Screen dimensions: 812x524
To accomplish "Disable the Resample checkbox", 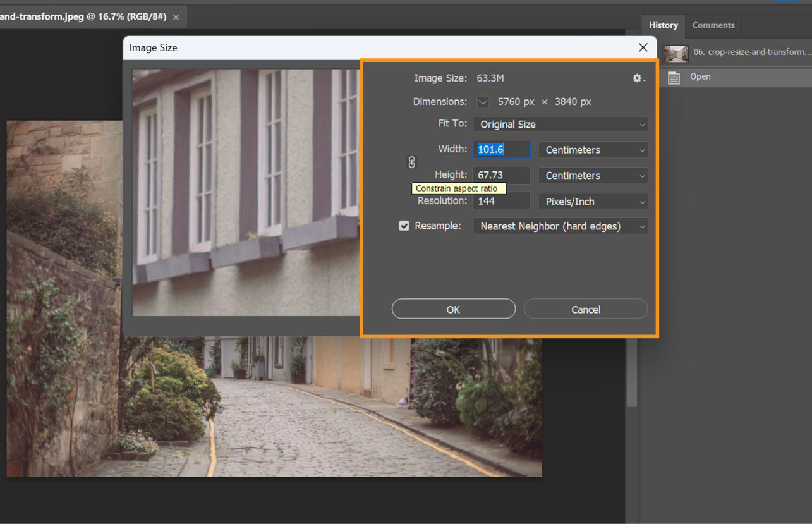I will tap(404, 225).
